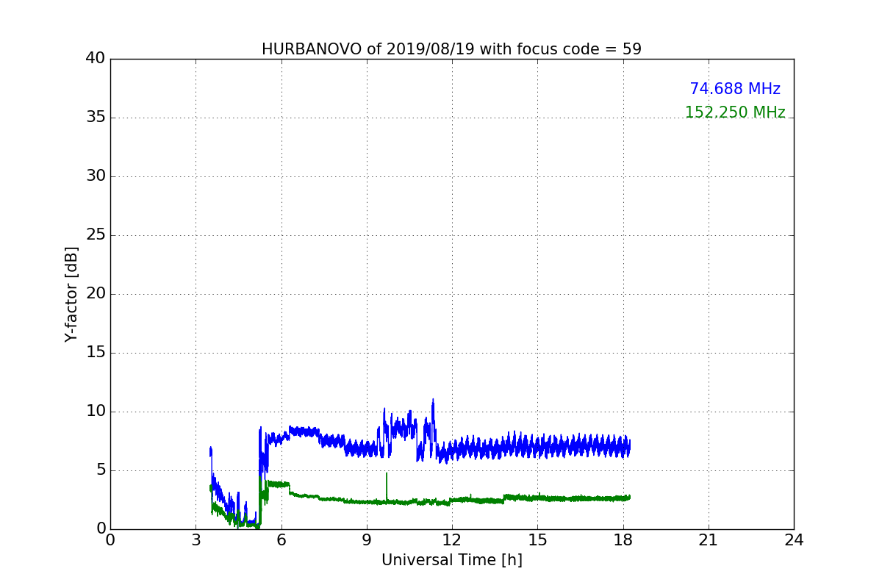This screenshot has height=588, width=882.
Task: Click the x-axis tick label 21
Action: click(709, 539)
